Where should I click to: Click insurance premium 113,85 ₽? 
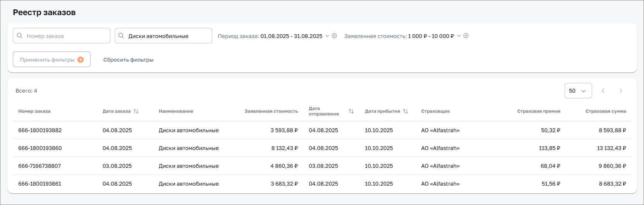550,148
